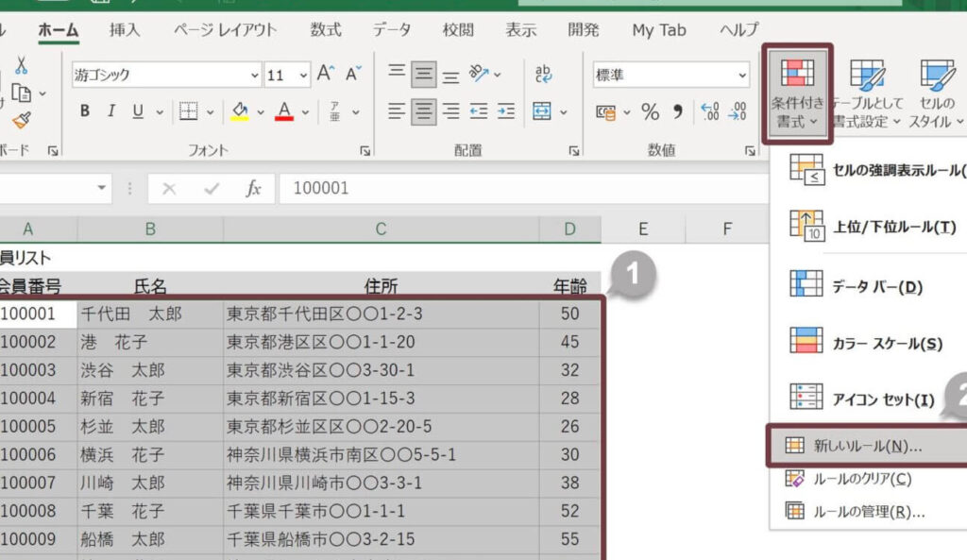Toggle bold formatting
The width and height of the screenshot is (967, 560).
coord(85,111)
